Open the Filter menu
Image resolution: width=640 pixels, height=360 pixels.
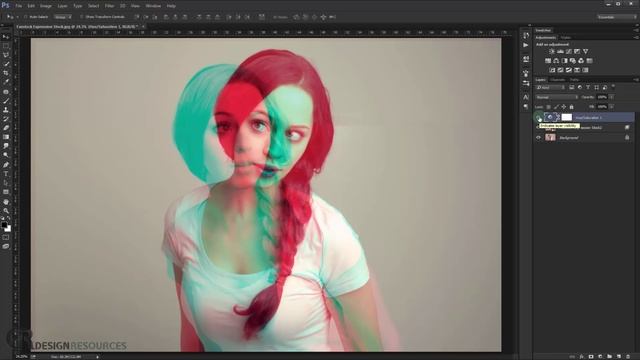pyautogui.click(x=109, y=6)
